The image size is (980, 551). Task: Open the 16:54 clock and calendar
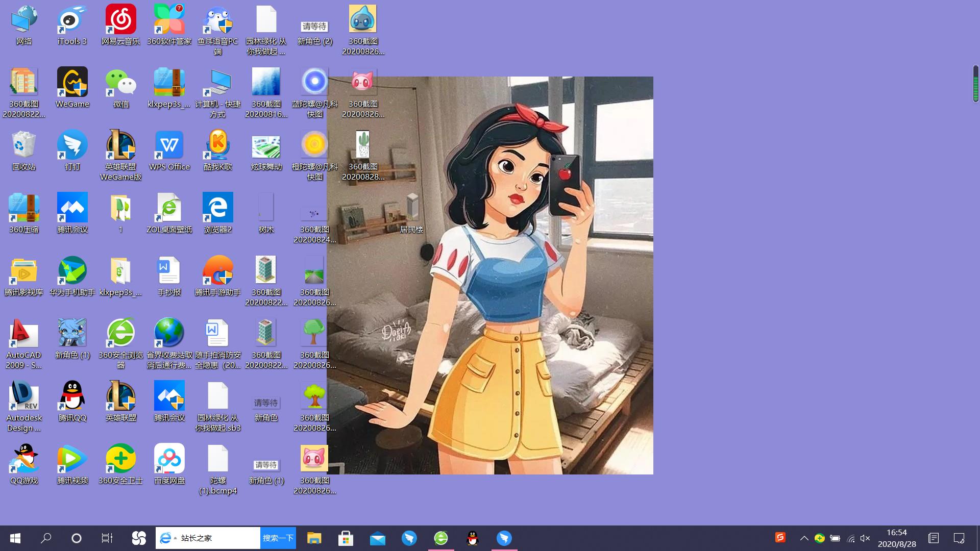point(897,538)
